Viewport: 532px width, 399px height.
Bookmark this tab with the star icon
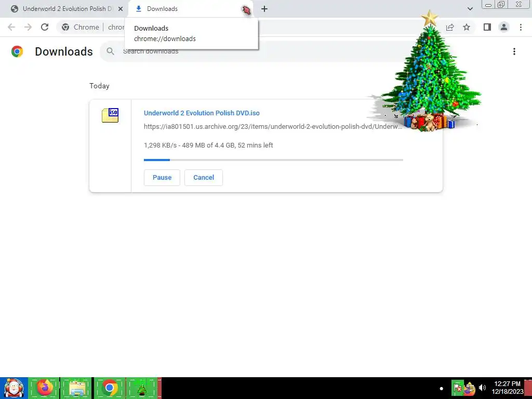pos(467,27)
